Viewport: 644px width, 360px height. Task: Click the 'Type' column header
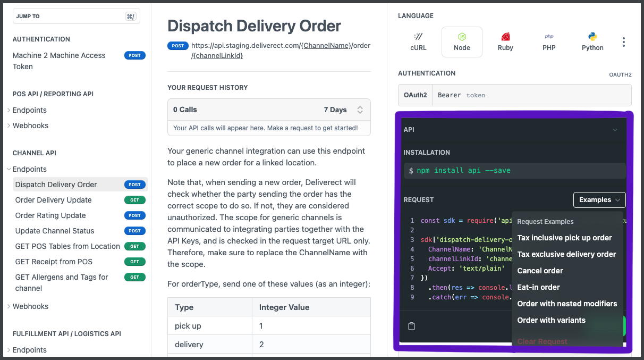[x=210, y=307]
